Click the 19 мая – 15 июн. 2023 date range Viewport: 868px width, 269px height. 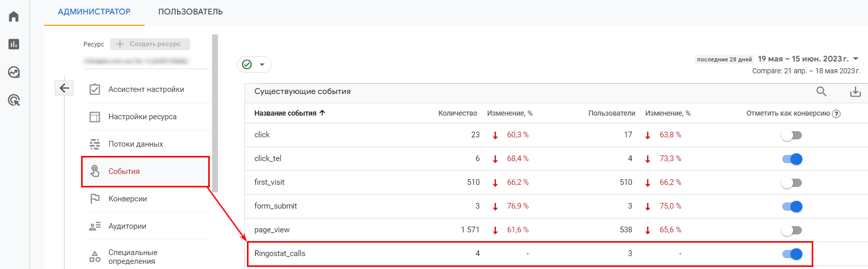pyautogui.click(x=803, y=59)
